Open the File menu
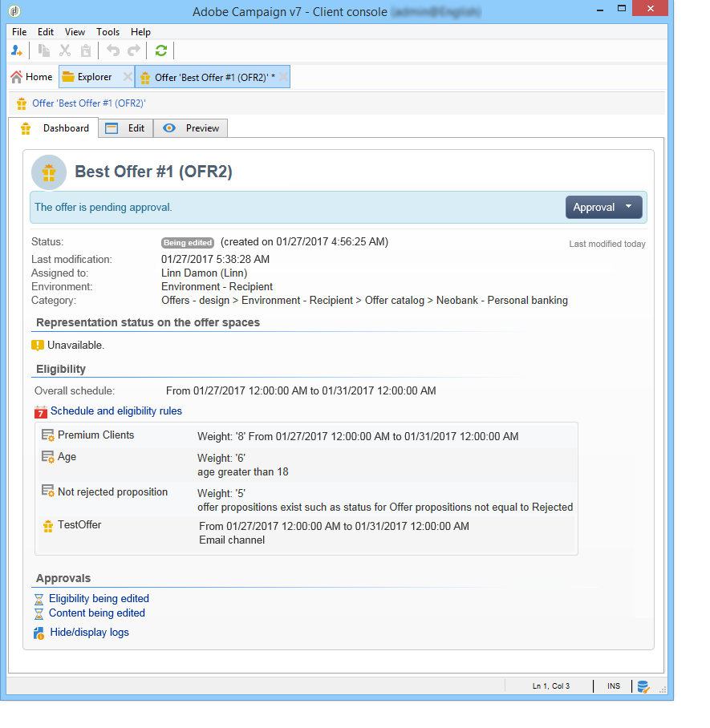The width and height of the screenshot is (710, 728). tap(19, 32)
